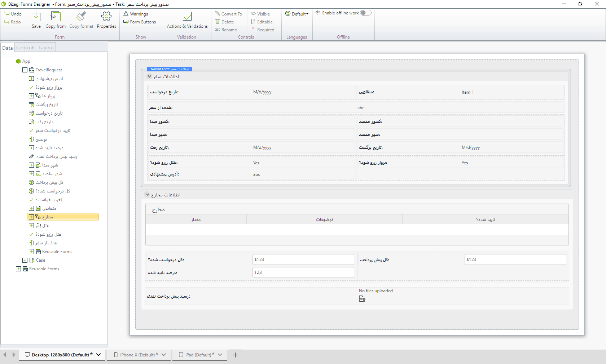The width and height of the screenshot is (606, 364).
Task: Save the form with Save icon
Action: point(36,17)
